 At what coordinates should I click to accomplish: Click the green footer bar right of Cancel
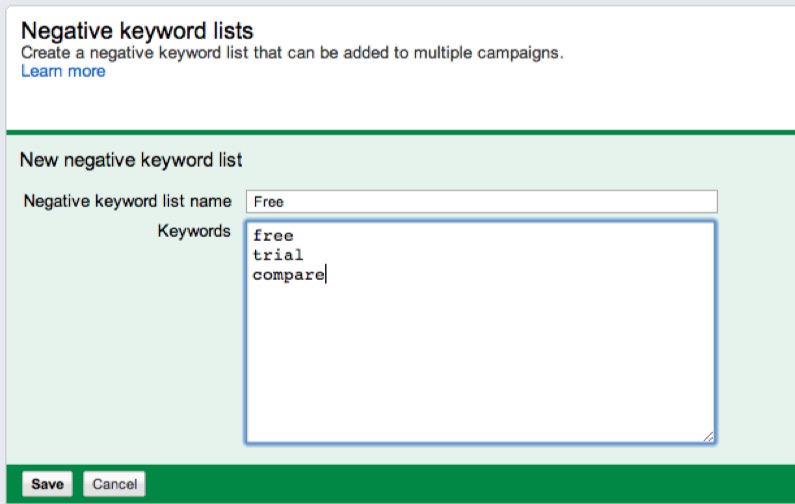pyautogui.click(x=470, y=484)
